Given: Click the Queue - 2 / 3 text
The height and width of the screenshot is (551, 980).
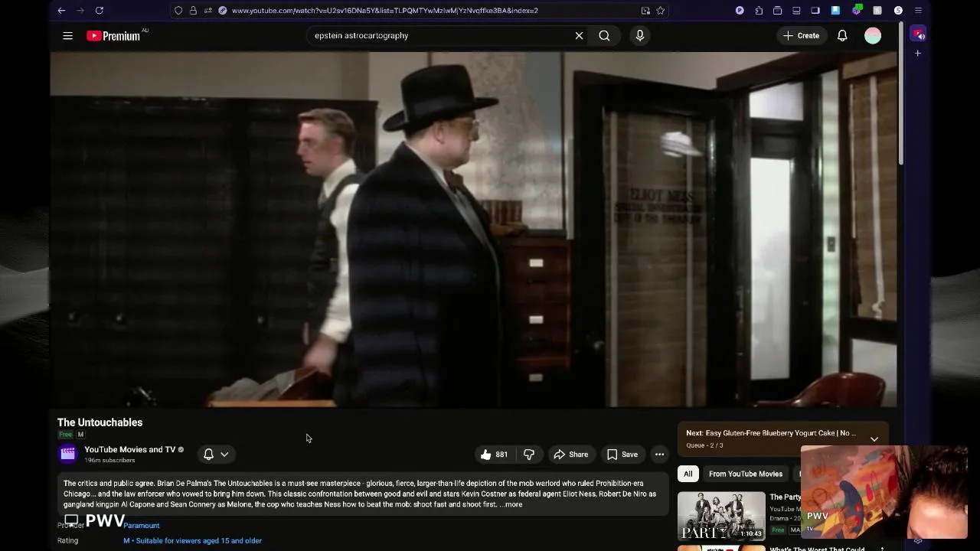Looking at the screenshot, I should pyautogui.click(x=704, y=445).
